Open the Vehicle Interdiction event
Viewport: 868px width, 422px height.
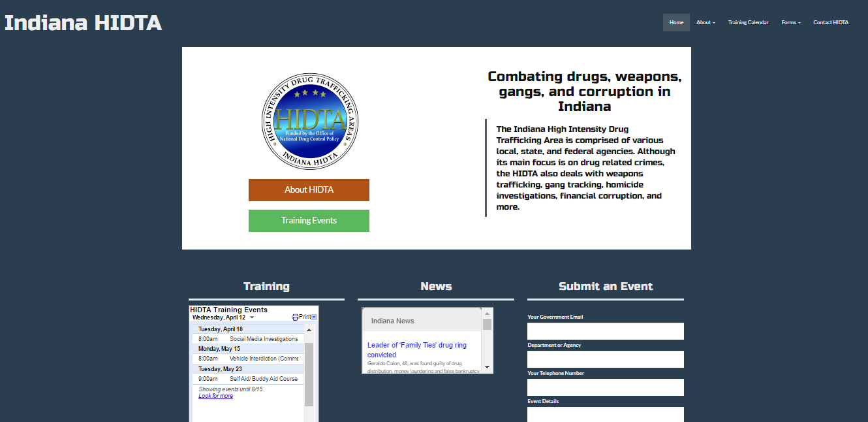(x=263, y=359)
